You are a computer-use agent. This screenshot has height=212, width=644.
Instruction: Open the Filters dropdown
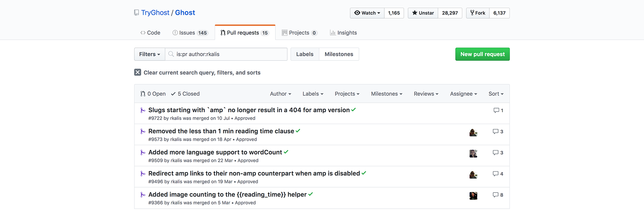pos(150,54)
